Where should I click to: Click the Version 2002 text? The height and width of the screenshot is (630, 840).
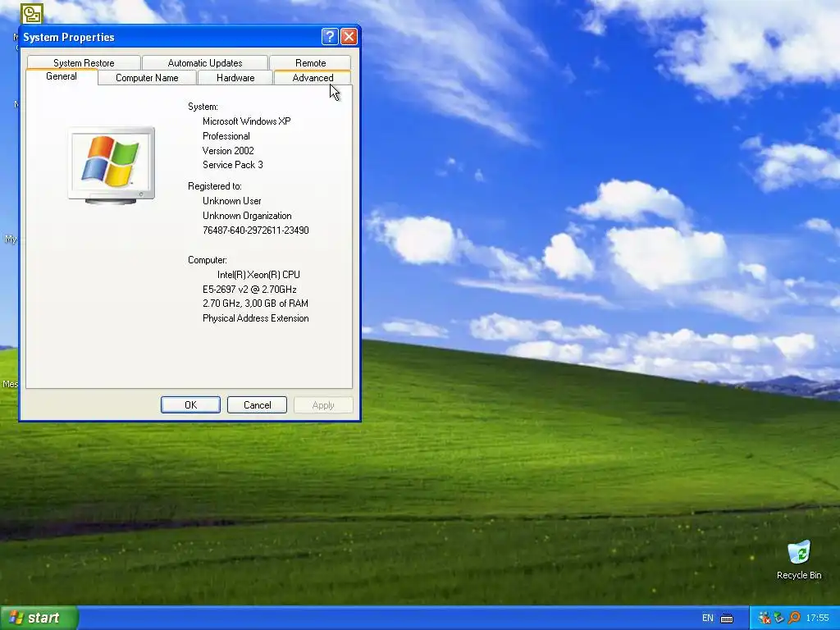[x=228, y=151]
